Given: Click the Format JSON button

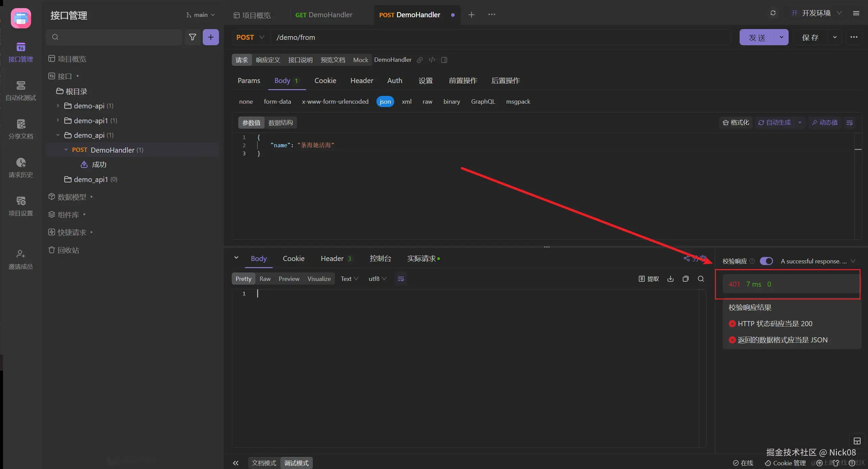Looking at the screenshot, I should (736, 123).
